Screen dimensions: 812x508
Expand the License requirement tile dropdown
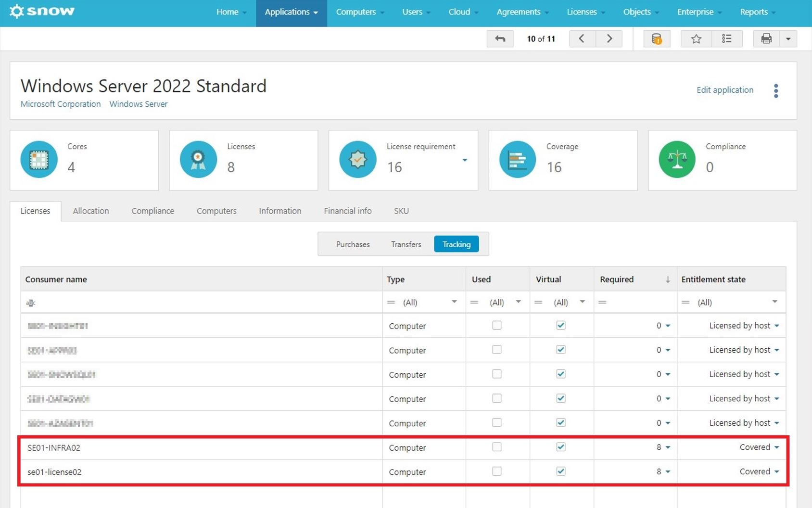(x=465, y=160)
